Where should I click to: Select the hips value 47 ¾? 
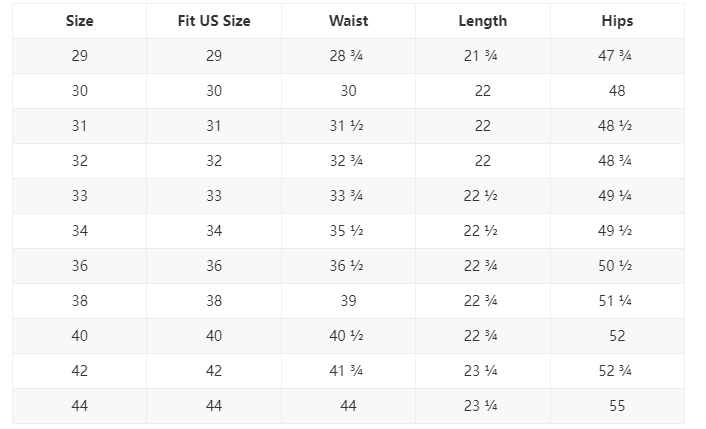pyautogui.click(x=617, y=56)
